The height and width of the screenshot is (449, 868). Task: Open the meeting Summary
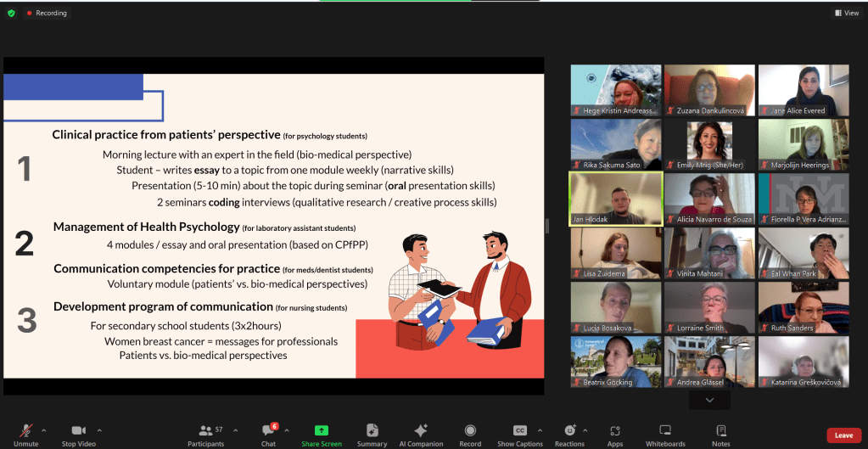pos(372,431)
